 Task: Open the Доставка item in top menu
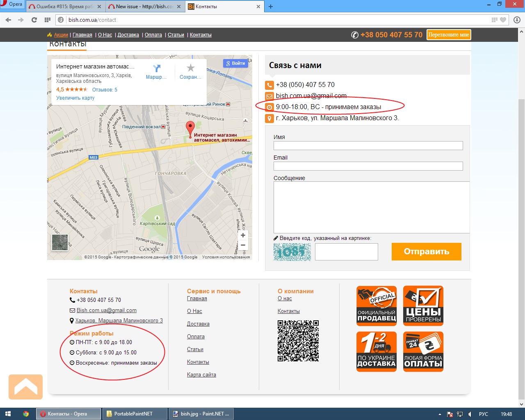128,35
